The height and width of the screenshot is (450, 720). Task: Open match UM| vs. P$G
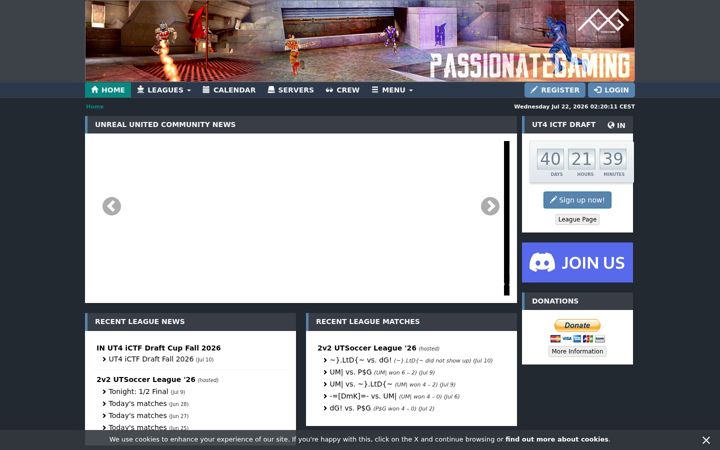point(350,372)
